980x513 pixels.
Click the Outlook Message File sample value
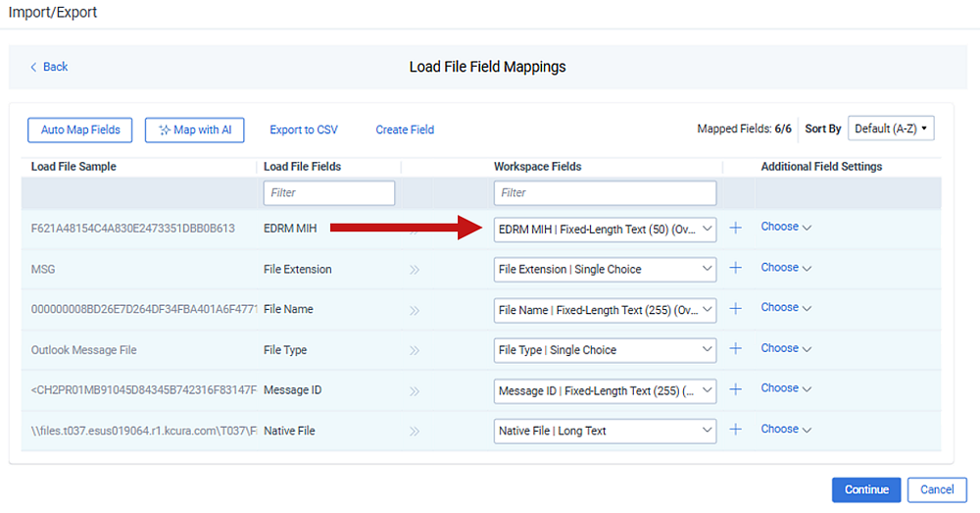(83, 350)
